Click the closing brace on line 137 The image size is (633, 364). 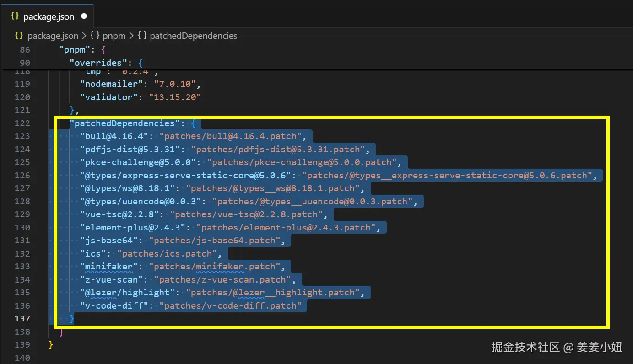coord(72,318)
